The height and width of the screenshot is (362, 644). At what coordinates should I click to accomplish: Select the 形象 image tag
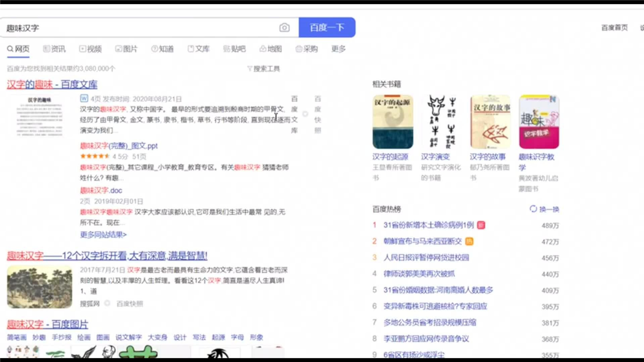point(257,337)
